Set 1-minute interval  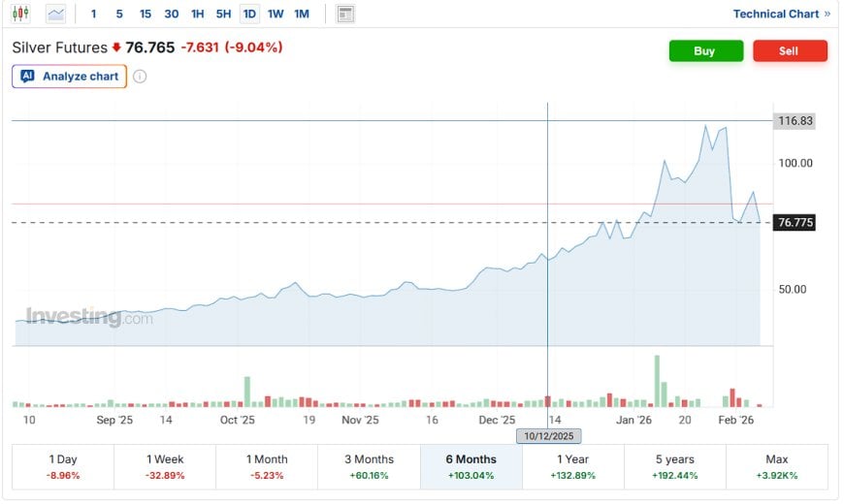pos(94,14)
